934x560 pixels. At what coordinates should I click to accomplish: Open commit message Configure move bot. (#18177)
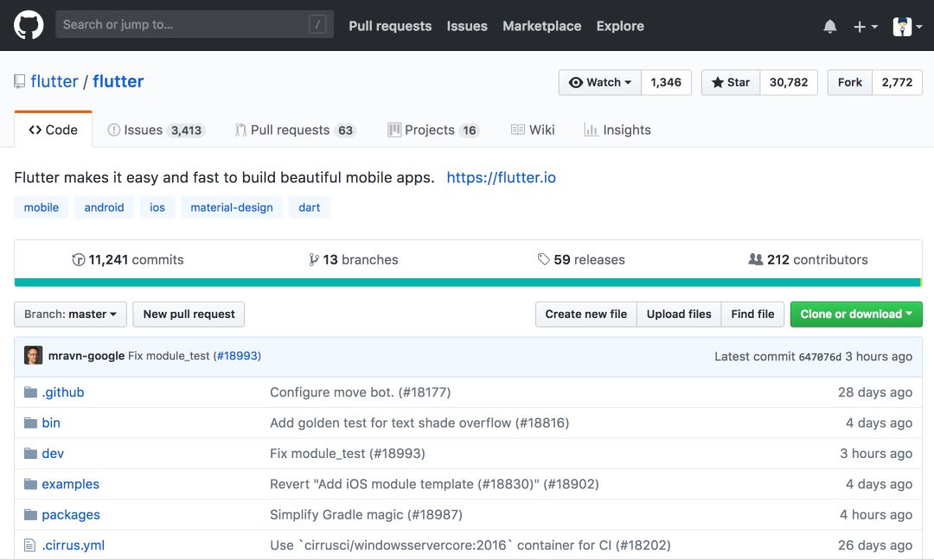coord(361,392)
